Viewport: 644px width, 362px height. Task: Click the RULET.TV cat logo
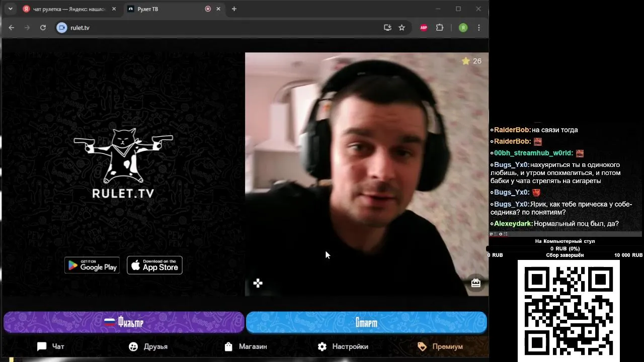coord(123,163)
